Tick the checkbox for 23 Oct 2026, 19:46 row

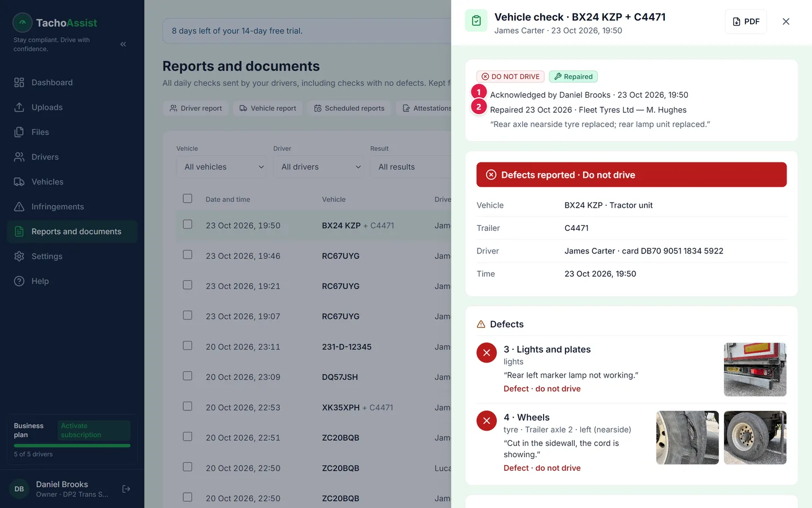click(x=188, y=255)
